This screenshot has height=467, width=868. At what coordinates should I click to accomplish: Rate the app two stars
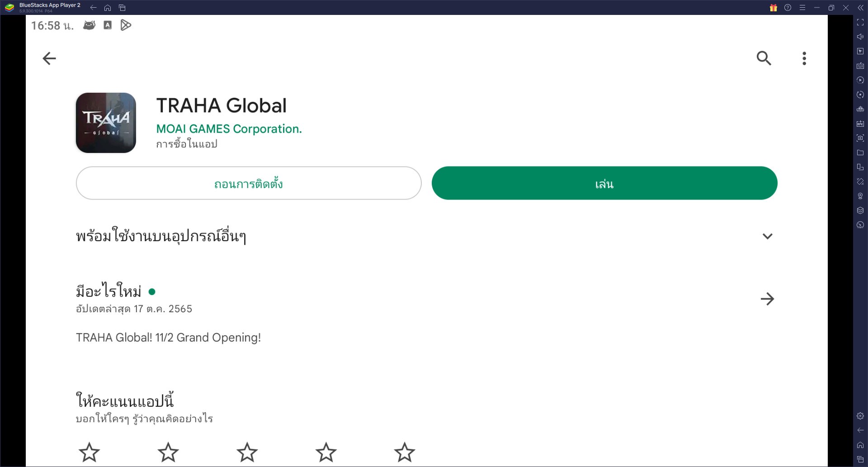coord(168,452)
